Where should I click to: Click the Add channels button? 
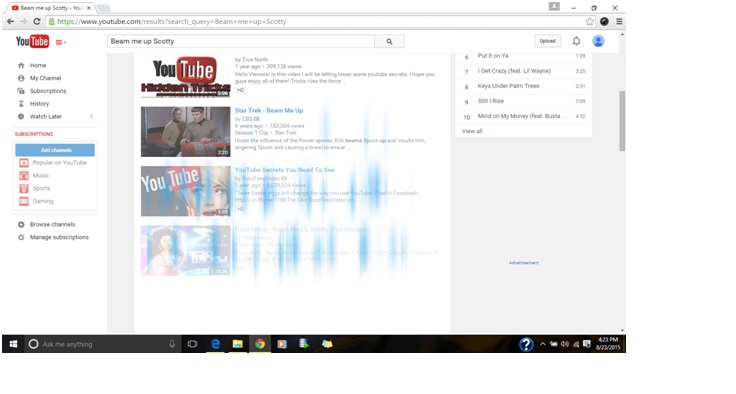[55, 150]
